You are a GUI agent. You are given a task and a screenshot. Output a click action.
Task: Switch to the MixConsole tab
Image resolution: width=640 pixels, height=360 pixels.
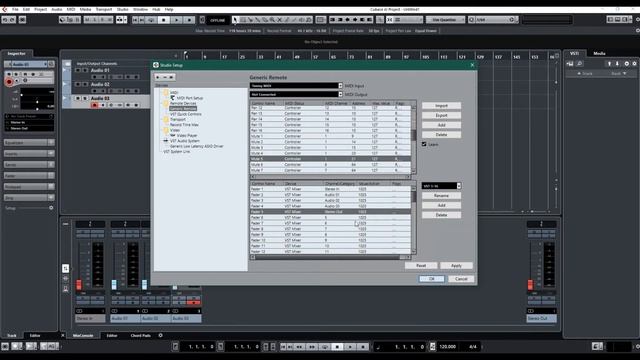83,336
